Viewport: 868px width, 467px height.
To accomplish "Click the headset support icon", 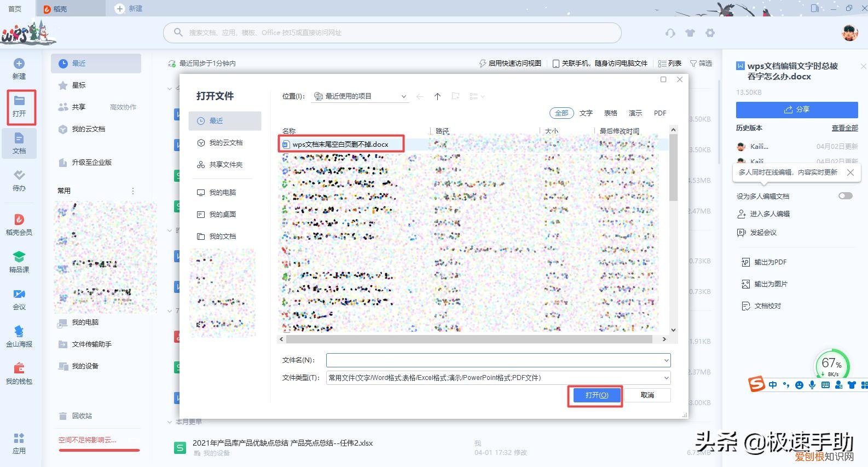I will (670, 33).
